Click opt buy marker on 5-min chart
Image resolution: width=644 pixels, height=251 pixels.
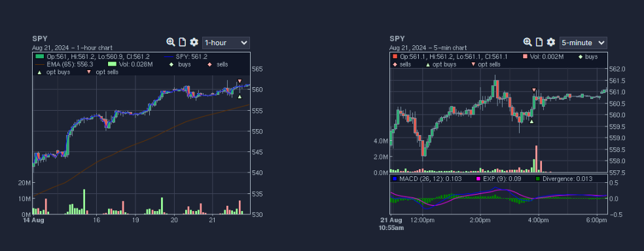coord(531,121)
